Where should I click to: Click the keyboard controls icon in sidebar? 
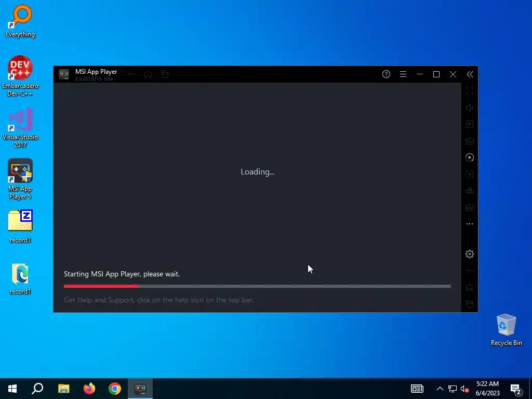click(470, 141)
